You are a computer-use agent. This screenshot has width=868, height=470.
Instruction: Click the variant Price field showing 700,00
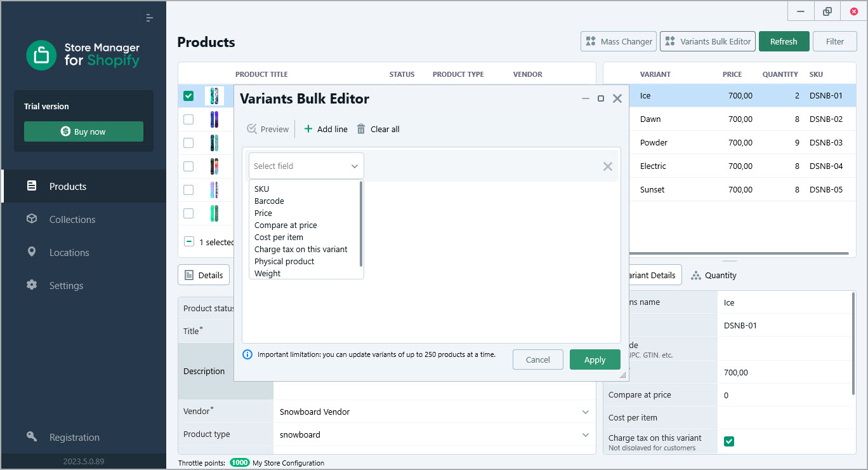coord(784,372)
